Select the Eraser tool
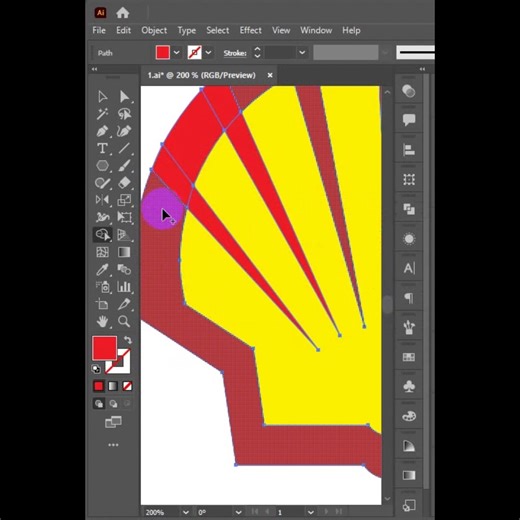 124,183
